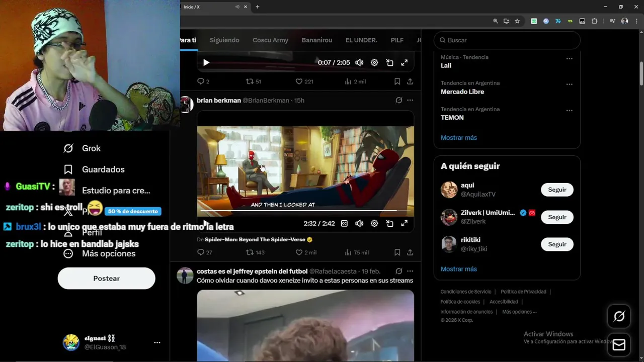Open more options on brian berkman's tweet
Image resolution: width=644 pixels, height=362 pixels.
coord(410,101)
